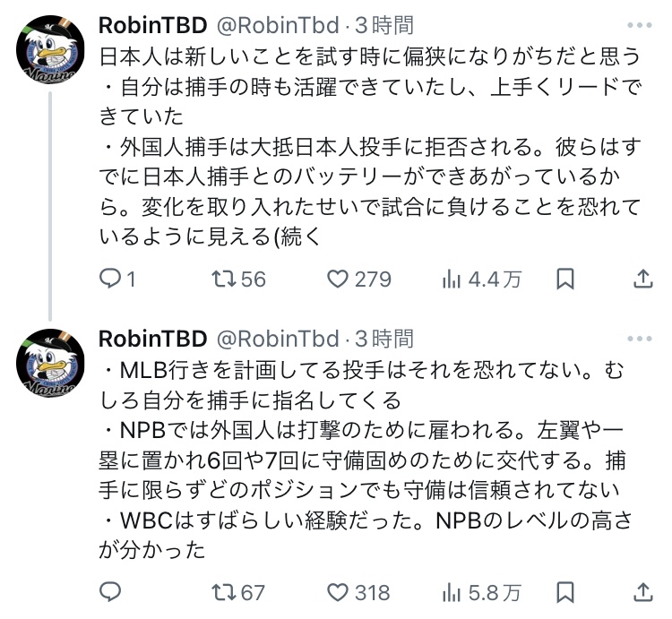Open more options menu on first tweet

point(641,25)
